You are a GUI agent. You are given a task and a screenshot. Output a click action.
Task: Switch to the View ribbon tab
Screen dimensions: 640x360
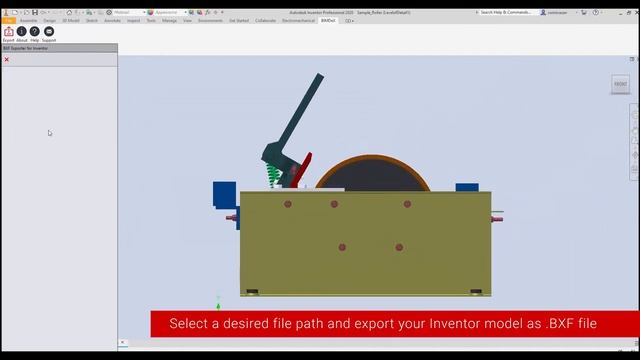187,20
